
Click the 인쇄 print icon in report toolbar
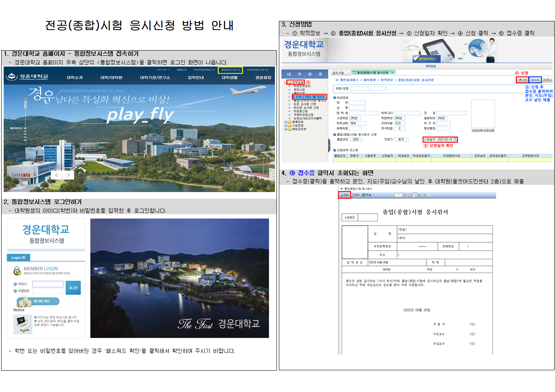click(x=344, y=195)
